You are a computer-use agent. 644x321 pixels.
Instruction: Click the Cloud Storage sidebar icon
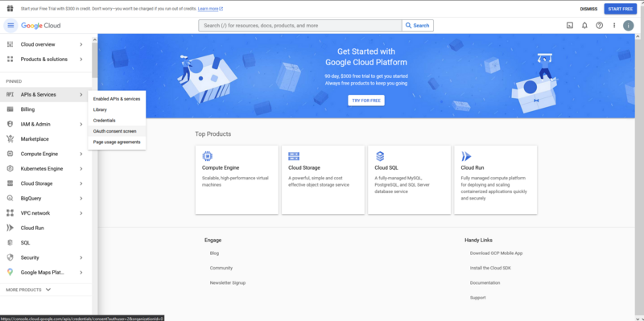pyautogui.click(x=10, y=183)
